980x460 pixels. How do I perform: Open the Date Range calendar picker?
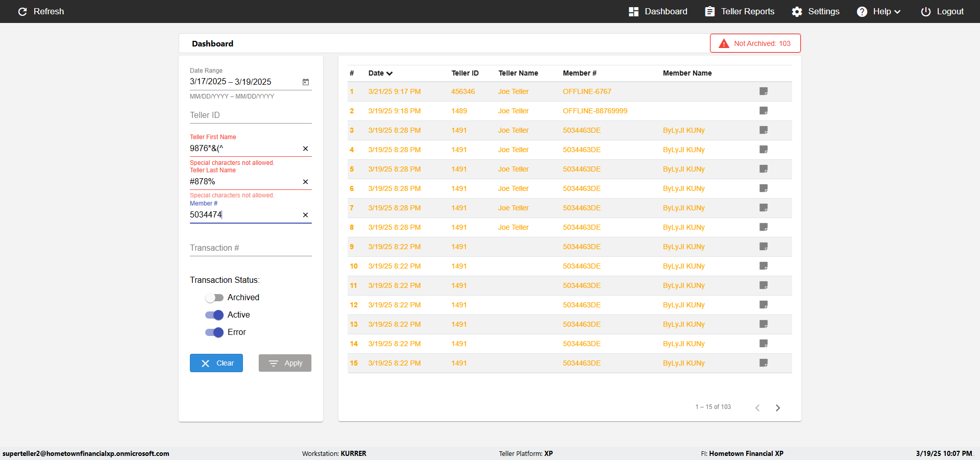(306, 82)
